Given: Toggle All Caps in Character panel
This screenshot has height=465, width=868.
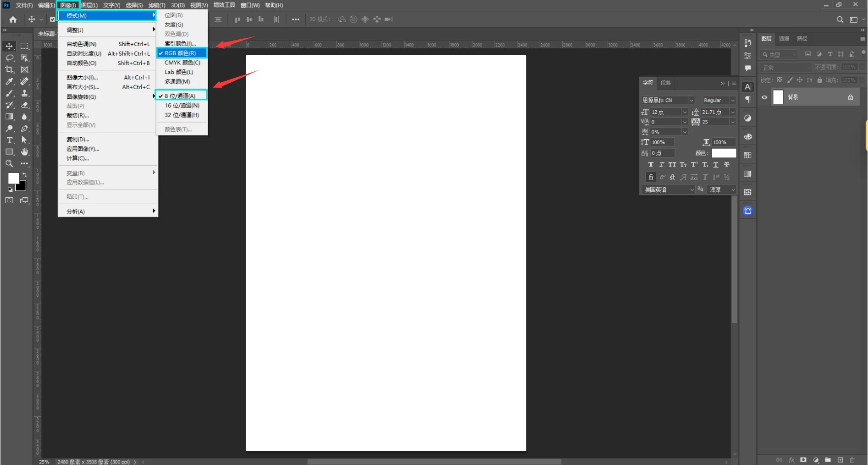Looking at the screenshot, I should 672,165.
